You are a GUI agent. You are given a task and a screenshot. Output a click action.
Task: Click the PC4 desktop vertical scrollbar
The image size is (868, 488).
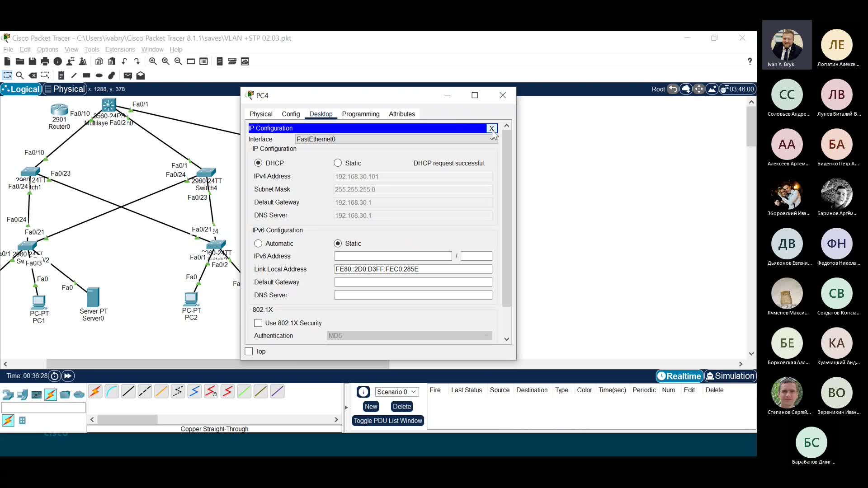coord(506,219)
